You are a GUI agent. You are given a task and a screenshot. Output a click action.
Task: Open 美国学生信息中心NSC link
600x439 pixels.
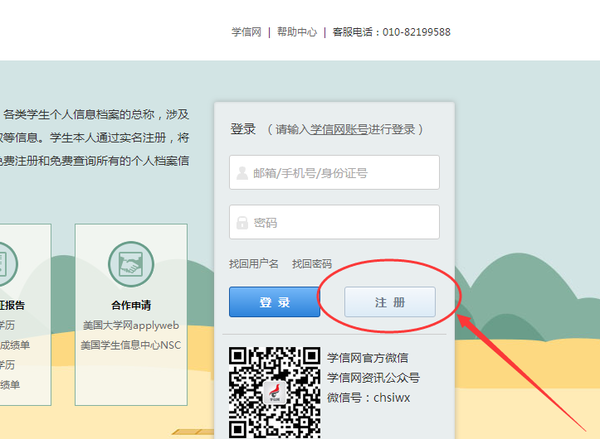coord(131,346)
